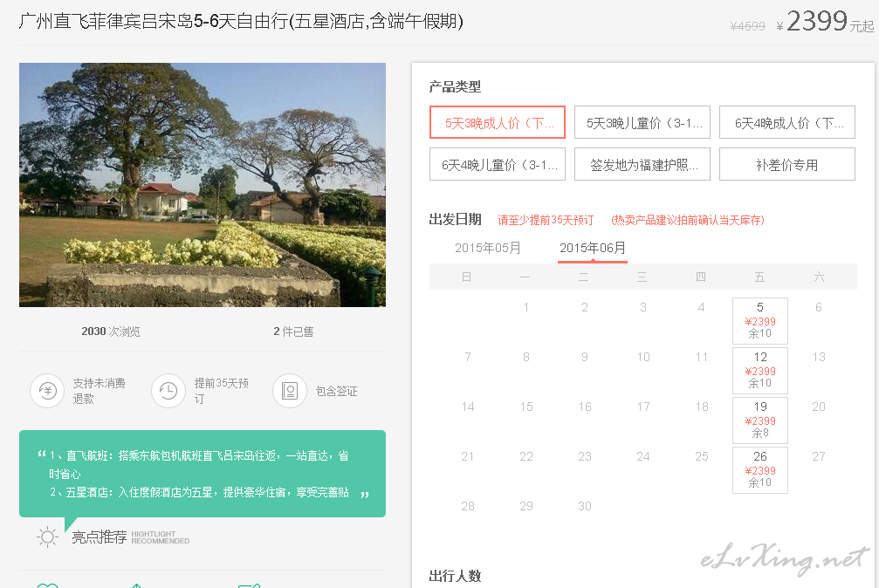The height and width of the screenshot is (588, 879).
Task: Switch to the 2015年05月 tab
Action: (x=488, y=248)
